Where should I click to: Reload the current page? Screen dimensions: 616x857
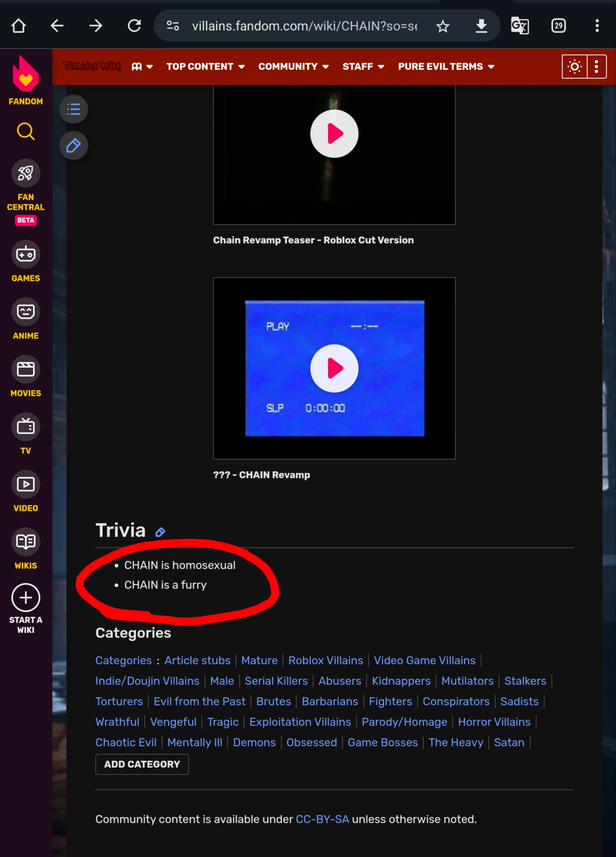click(x=134, y=26)
